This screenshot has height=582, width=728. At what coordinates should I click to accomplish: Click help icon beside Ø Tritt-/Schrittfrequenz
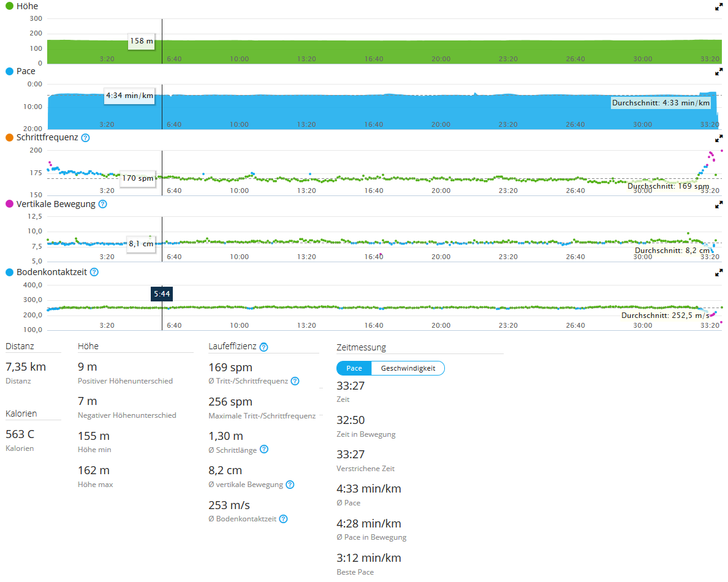295,381
